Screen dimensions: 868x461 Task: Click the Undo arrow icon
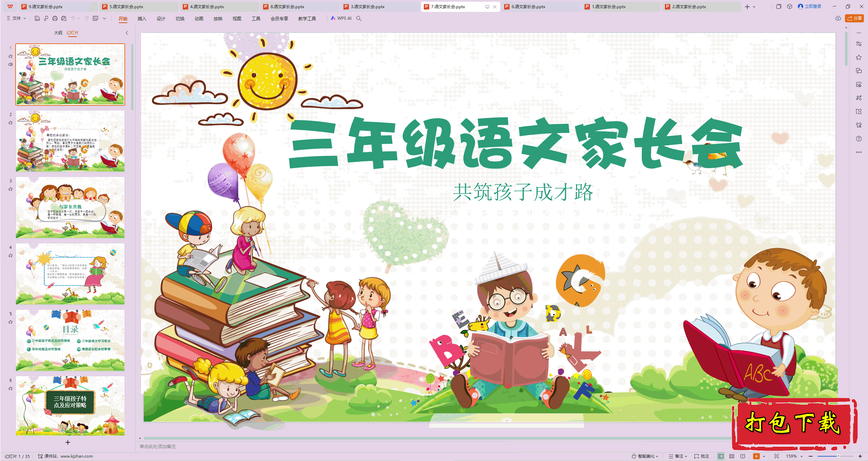(73, 18)
